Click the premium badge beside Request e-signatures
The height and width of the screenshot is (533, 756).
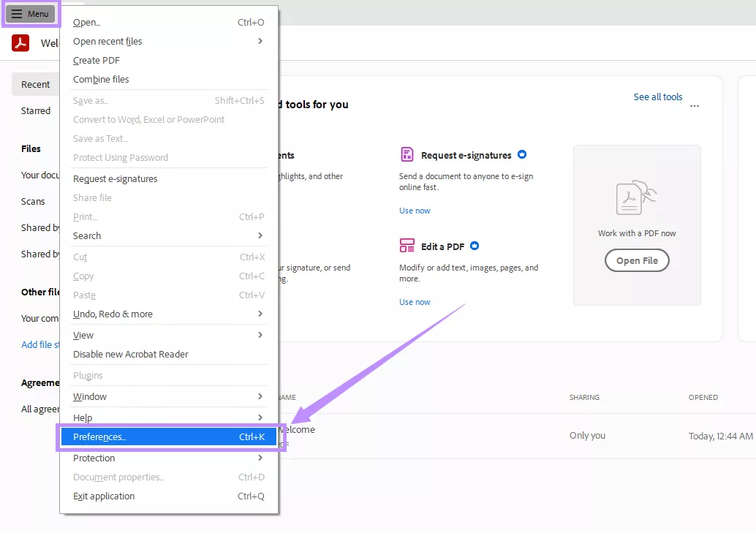coord(521,154)
